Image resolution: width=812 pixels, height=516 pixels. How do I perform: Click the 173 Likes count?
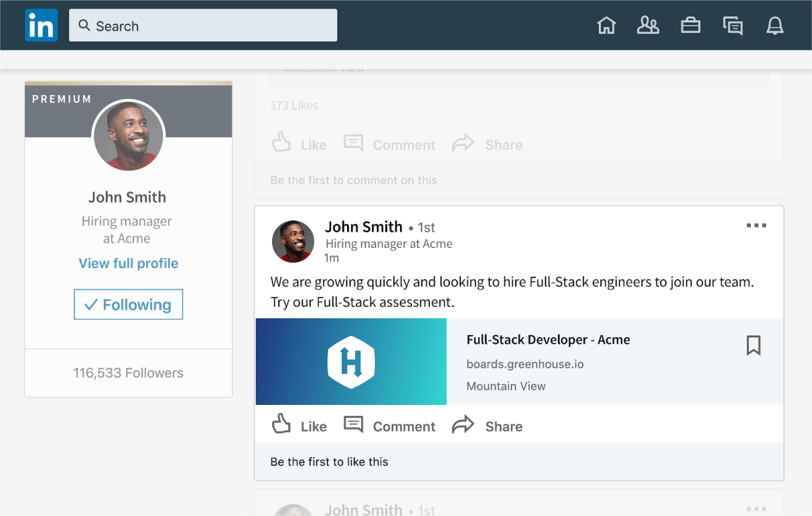click(294, 106)
